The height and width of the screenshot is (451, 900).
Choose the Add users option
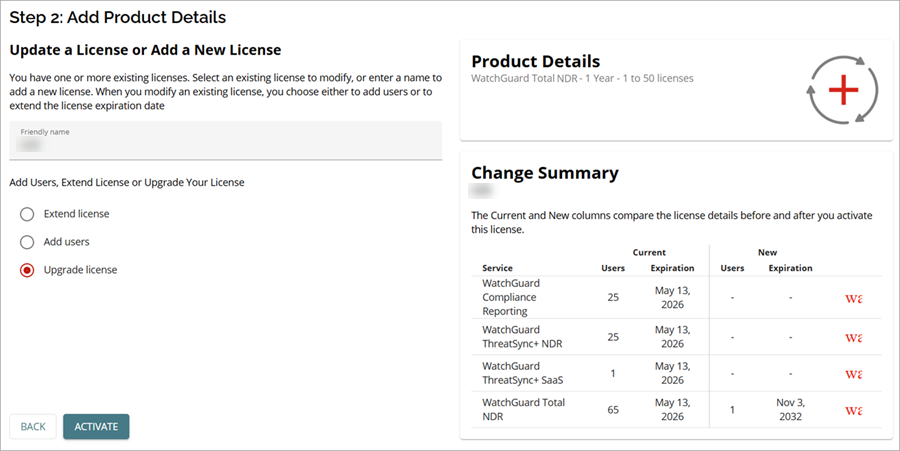pyautogui.click(x=27, y=242)
